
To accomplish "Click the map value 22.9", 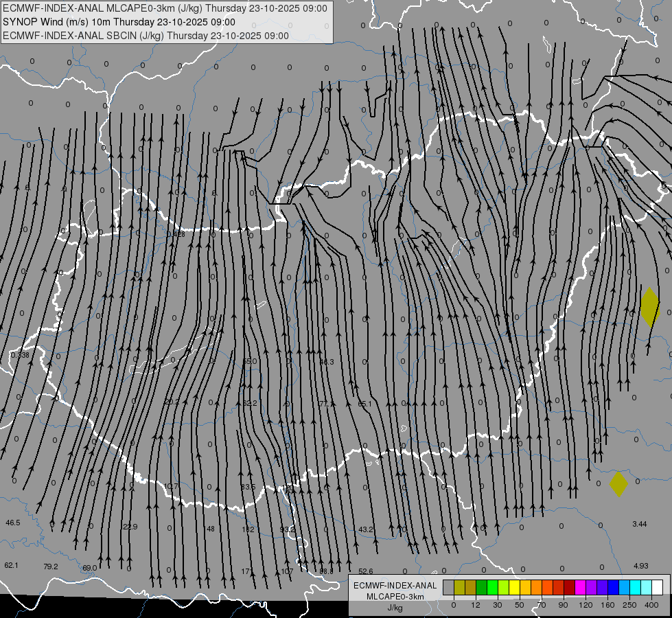I will pos(130,527).
